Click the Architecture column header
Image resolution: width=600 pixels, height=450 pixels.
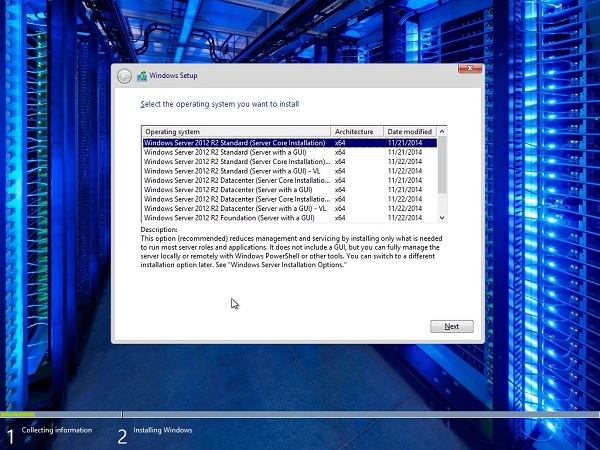(357, 132)
